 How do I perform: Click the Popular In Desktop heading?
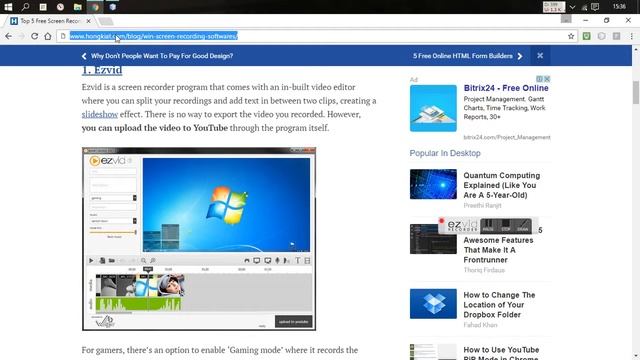pyautogui.click(x=445, y=153)
